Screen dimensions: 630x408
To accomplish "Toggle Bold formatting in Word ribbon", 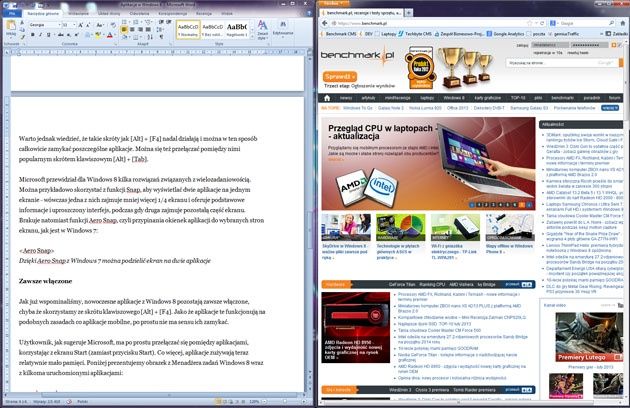I will tap(33, 35).
